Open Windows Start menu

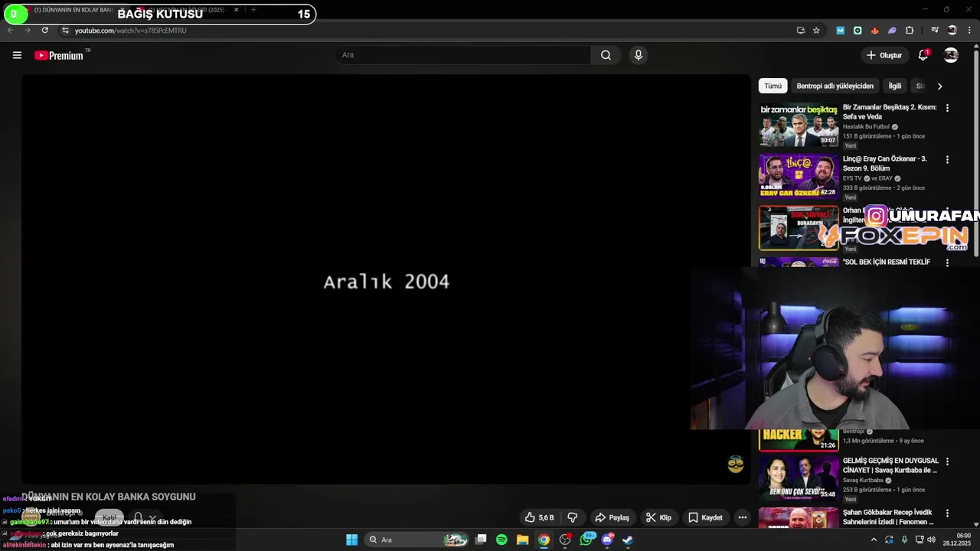click(x=351, y=540)
